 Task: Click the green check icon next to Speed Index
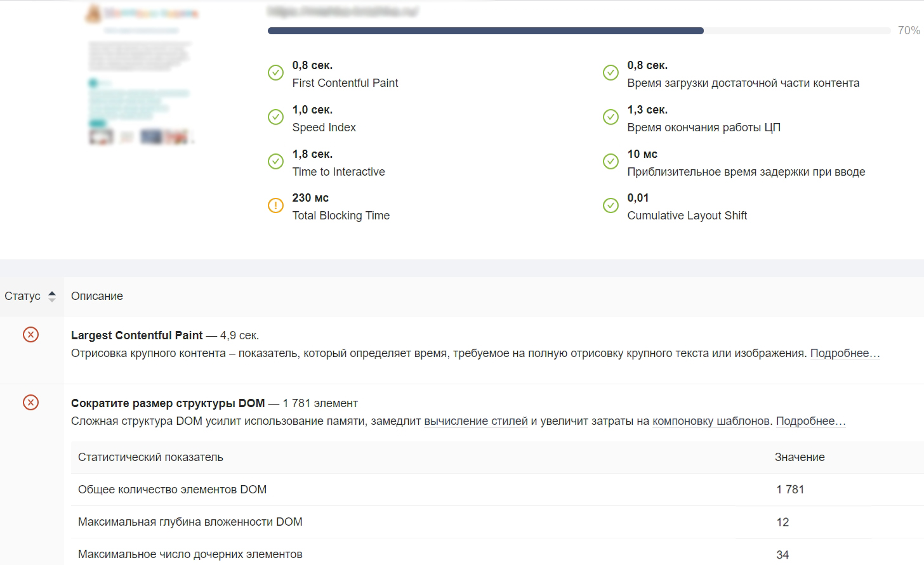(275, 117)
